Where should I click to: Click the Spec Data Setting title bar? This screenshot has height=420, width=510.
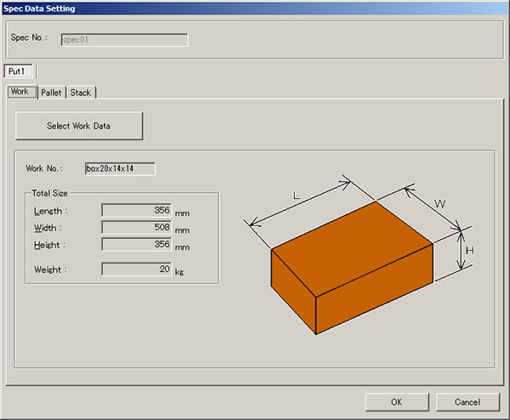pyautogui.click(x=255, y=9)
